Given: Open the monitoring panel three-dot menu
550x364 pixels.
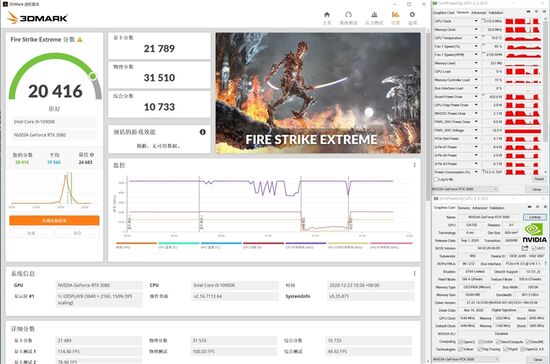Looking at the screenshot, I should [x=414, y=165].
